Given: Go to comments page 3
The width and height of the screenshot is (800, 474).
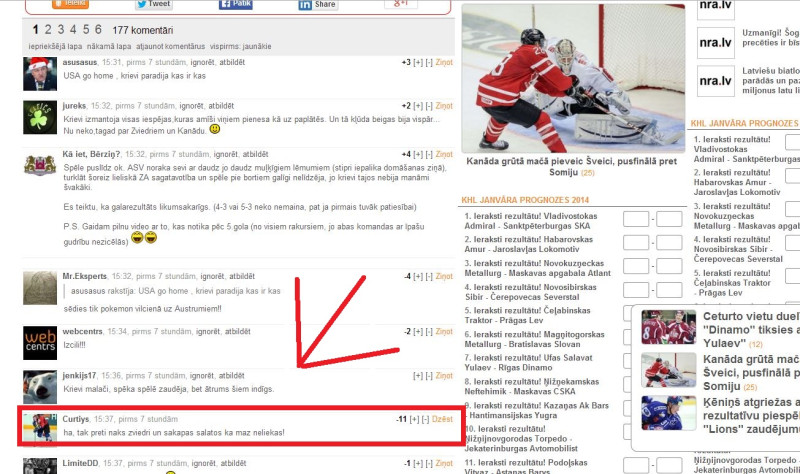Looking at the screenshot, I should coord(61,30).
